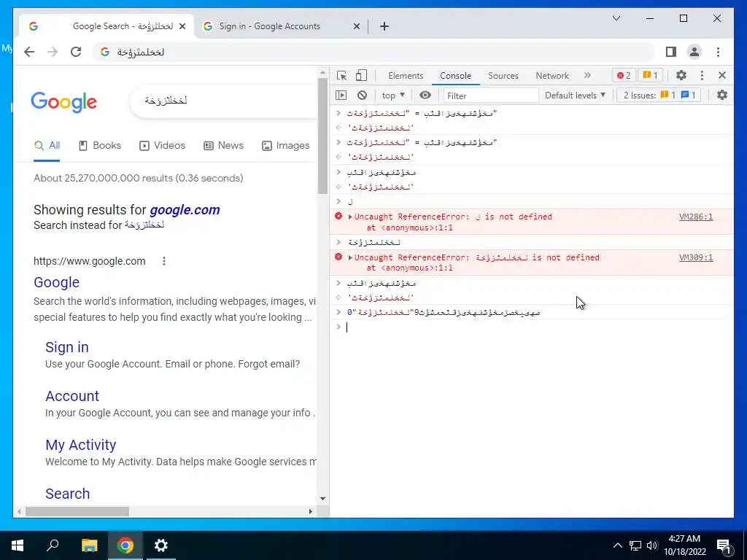The height and width of the screenshot is (560, 747).
Task: Expand more DevTools tabs chevron
Action: pyautogui.click(x=587, y=75)
